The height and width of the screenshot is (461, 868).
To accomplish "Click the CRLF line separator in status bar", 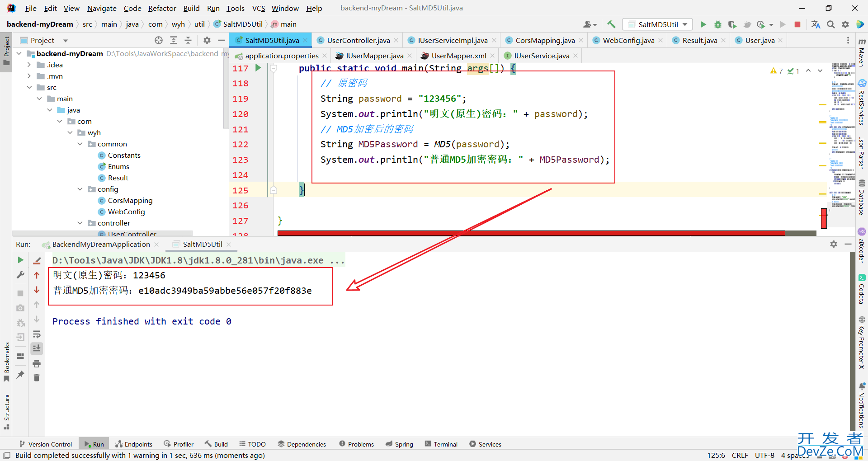I will [740, 455].
